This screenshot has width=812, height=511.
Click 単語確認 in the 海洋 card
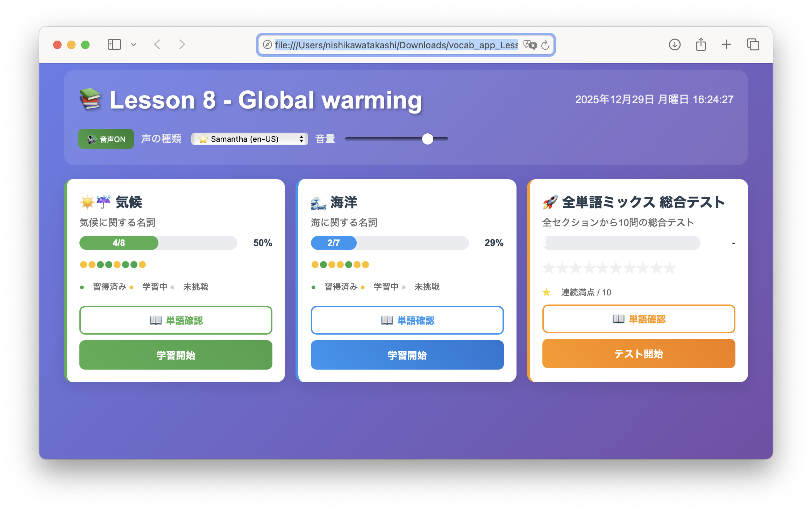tap(407, 320)
